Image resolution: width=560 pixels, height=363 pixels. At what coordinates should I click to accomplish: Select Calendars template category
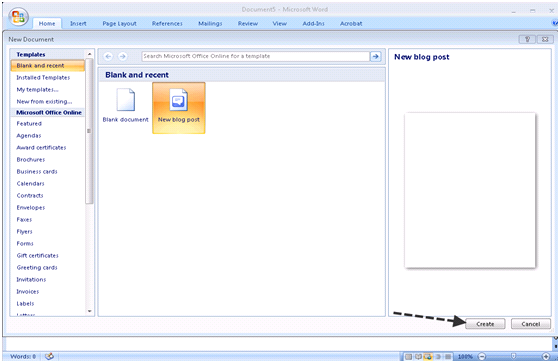pos(30,184)
